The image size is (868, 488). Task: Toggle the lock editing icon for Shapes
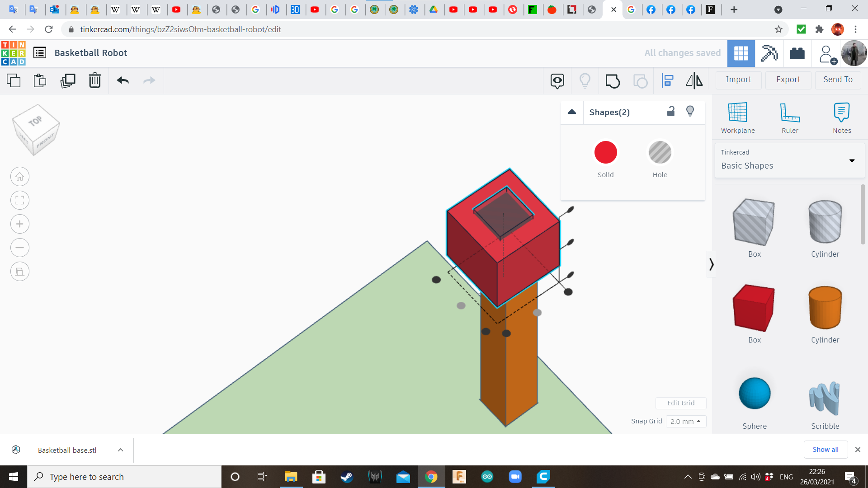tap(671, 112)
